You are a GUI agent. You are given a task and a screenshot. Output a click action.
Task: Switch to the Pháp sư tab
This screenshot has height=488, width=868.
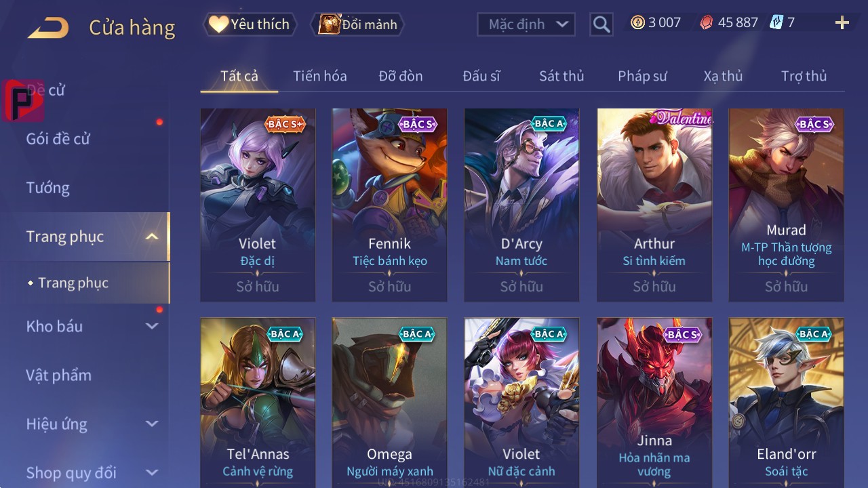pyautogui.click(x=642, y=76)
